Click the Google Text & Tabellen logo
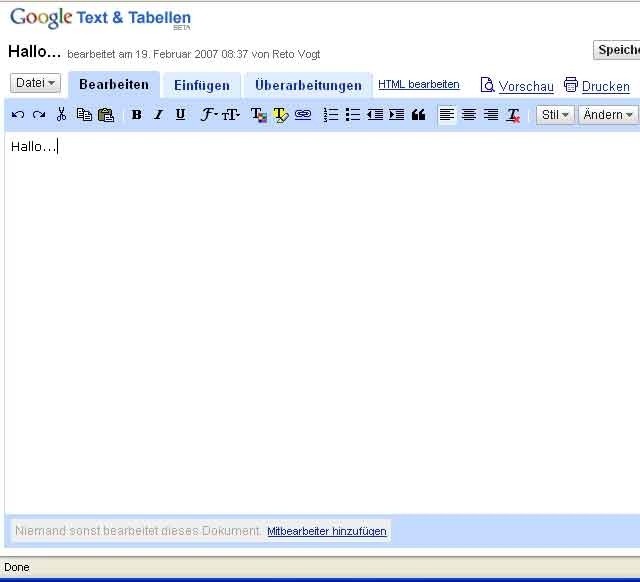 point(100,18)
